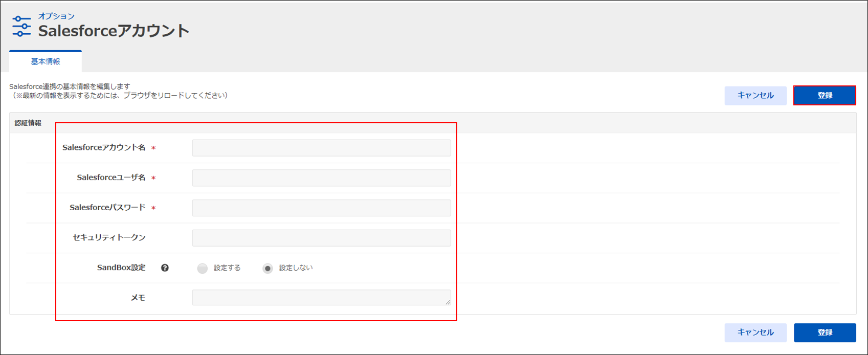Click the セキュリティトークン field label

[x=109, y=238]
